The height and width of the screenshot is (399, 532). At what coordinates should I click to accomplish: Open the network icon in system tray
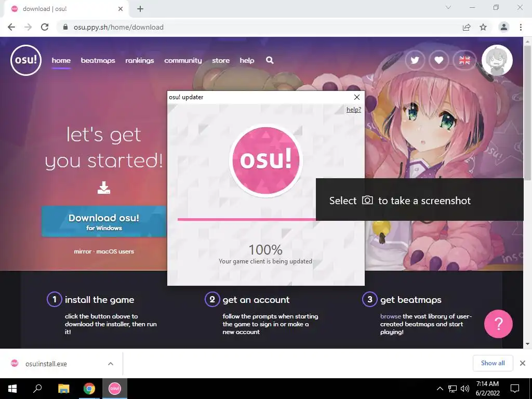453,389
